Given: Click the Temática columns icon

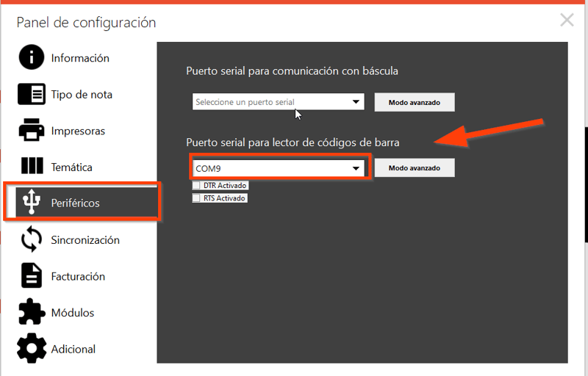Looking at the screenshot, I should click(32, 165).
